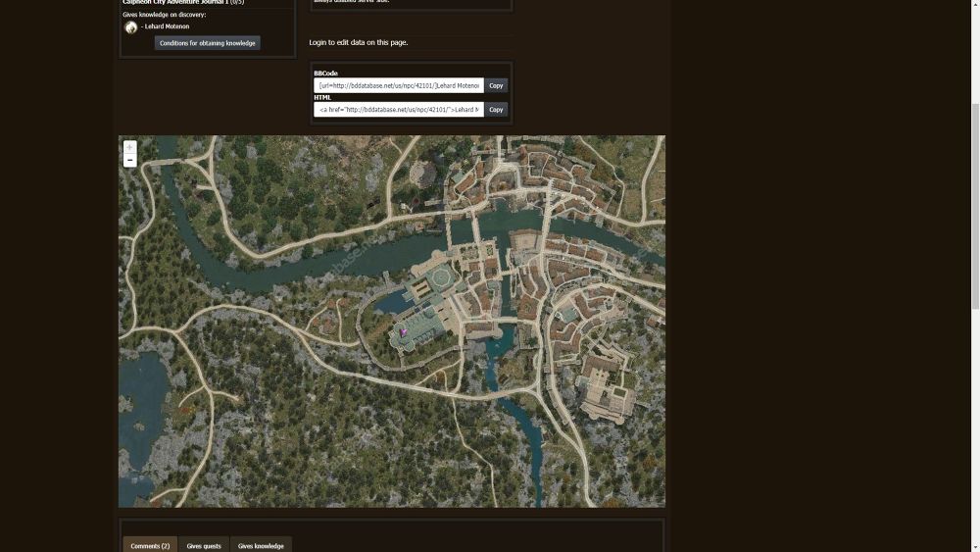Open Conditions for obtaining knowledge
This screenshot has height=552, width=980.
coord(207,43)
